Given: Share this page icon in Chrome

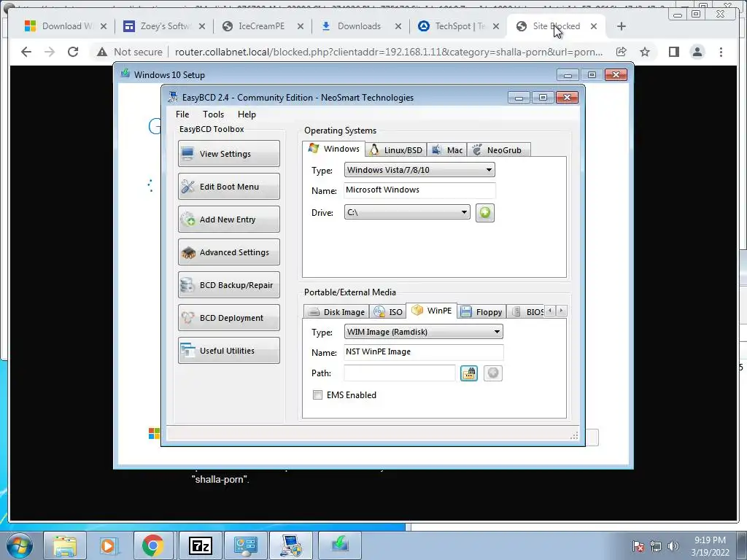Looking at the screenshot, I should 622,52.
